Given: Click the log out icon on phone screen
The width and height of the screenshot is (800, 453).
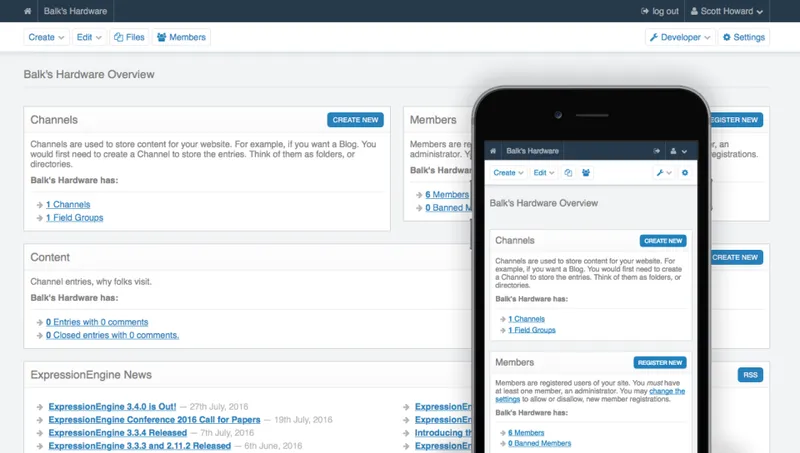Looking at the screenshot, I should (x=657, y=151).
